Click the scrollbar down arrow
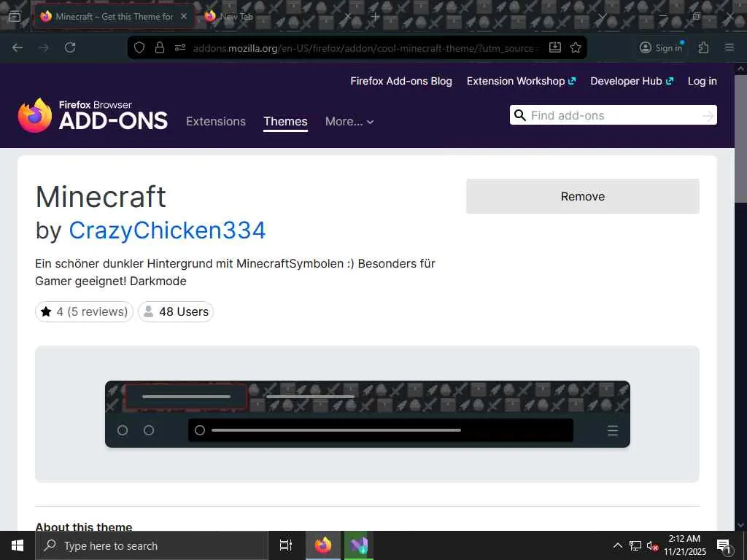The width and height of the screenshot is (747, 560). click(741, 525)
